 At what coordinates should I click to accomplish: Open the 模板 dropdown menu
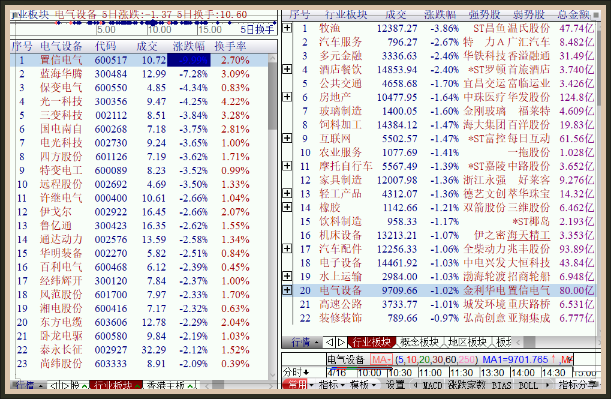click(363, 385)
